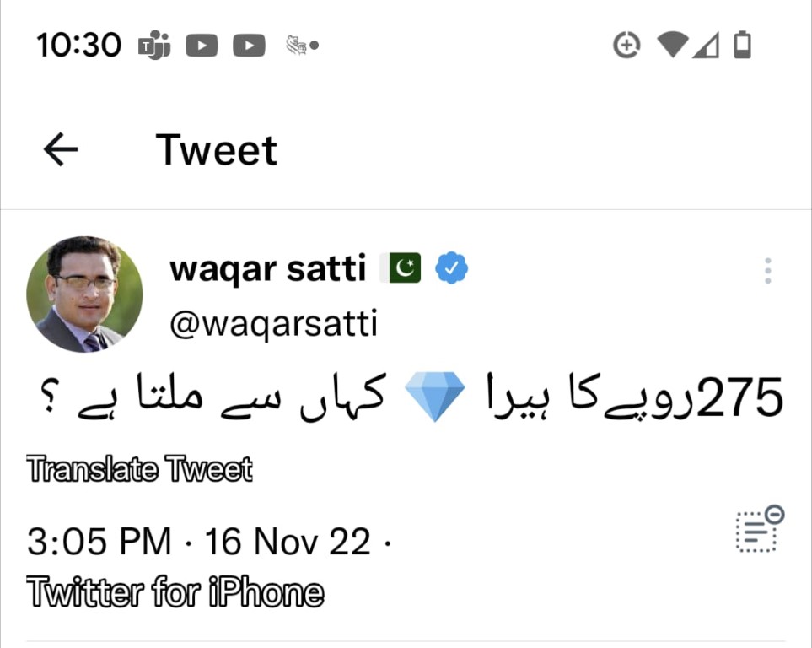This screenshot has height=648, width=812.
Task: Tap the back arrow beside Tweet
Action: (x=61, y=150)
